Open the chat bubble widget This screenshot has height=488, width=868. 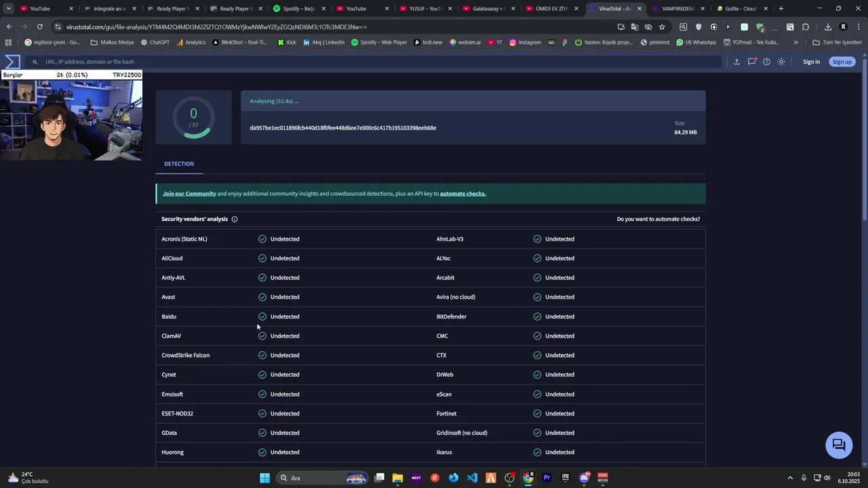tap(839, 445)
